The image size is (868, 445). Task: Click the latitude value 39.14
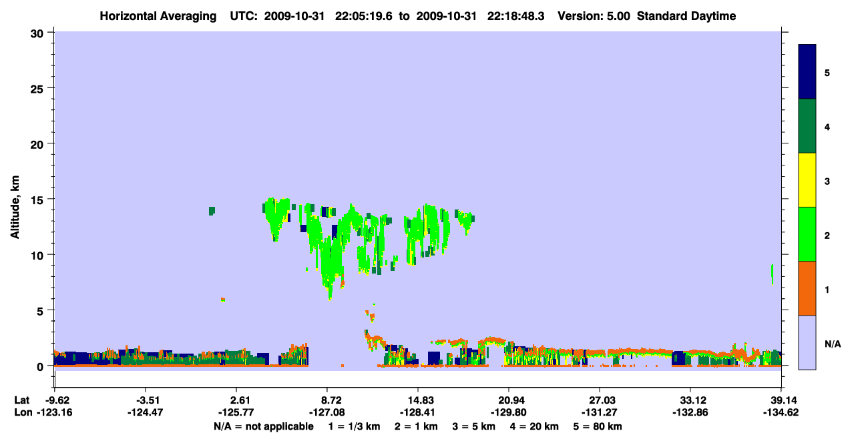[x=785, y=400]
